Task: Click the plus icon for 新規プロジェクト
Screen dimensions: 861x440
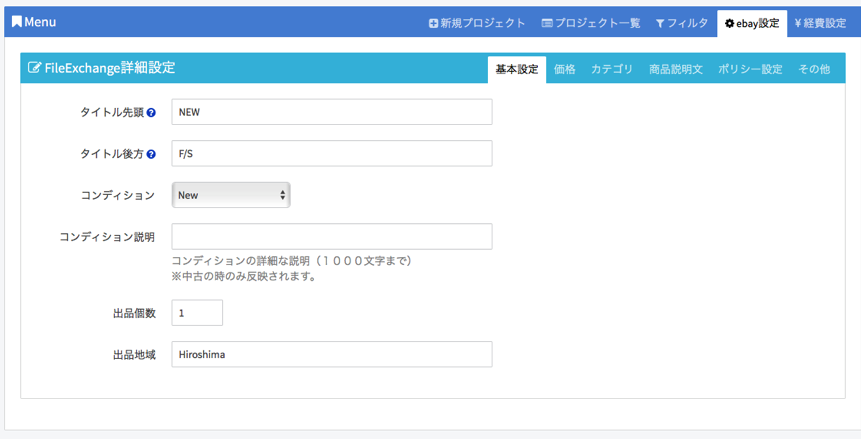Action: [x=433, y=23]
